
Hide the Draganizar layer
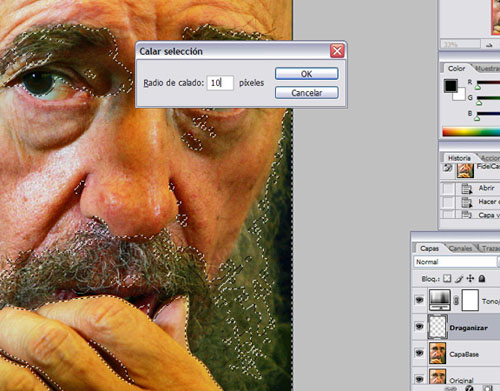tap(419, 326)
